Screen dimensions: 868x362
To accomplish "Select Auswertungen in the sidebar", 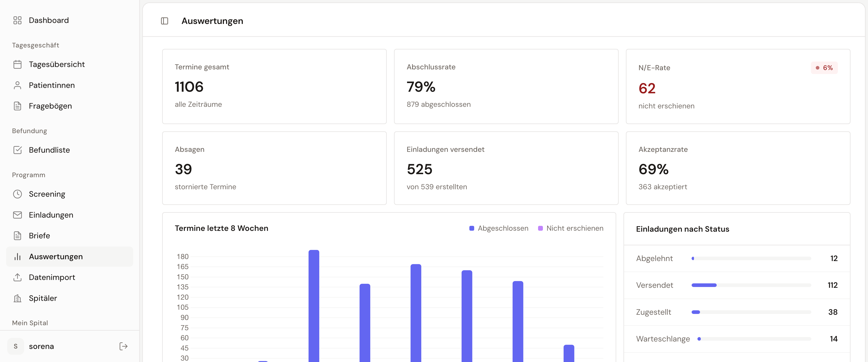I will pos(69,257).
